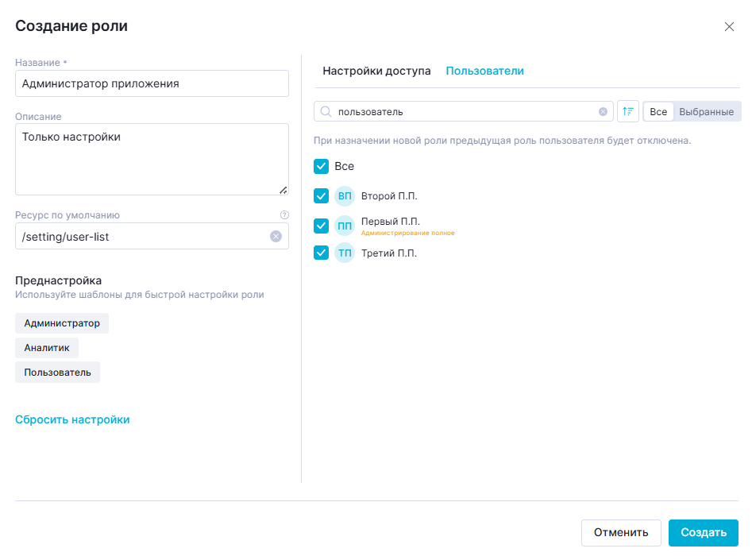Show only 'Выбранные' users

click(x=706, y=112)
